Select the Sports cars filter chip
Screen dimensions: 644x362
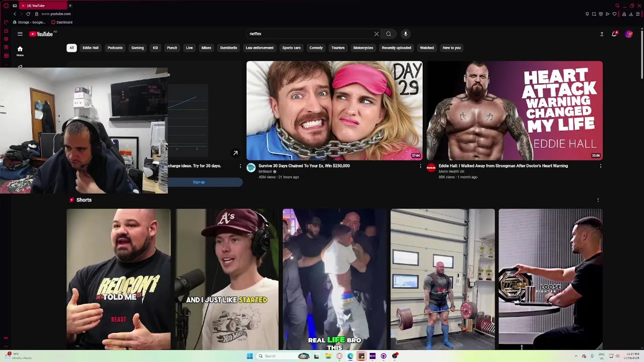tap(291, 48)
